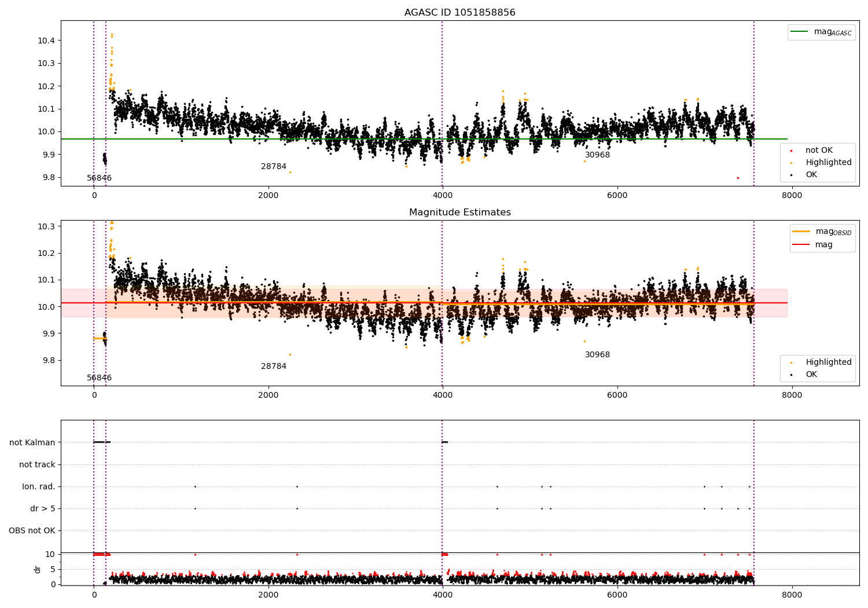Click the 2000 x-axis tick under Magnitude Estimates plot
The image size is (868, 608).
(269, 395)
